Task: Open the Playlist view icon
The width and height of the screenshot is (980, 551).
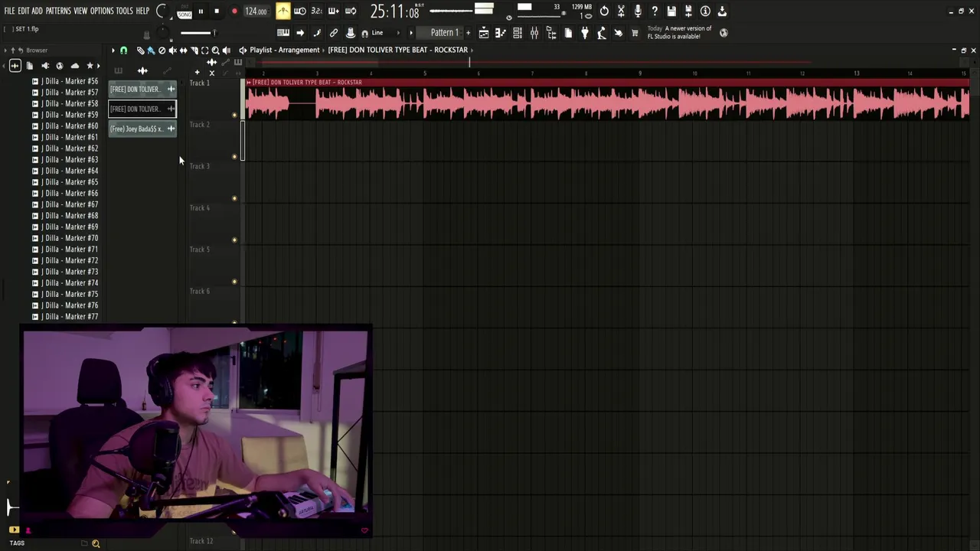Action: click(x=484, y=33)
